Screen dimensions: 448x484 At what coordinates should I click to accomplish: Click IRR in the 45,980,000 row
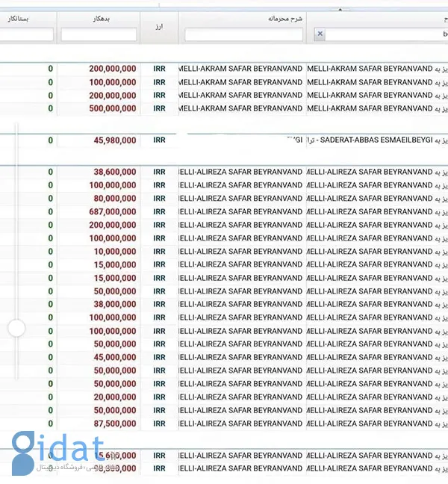click(160, 140)
